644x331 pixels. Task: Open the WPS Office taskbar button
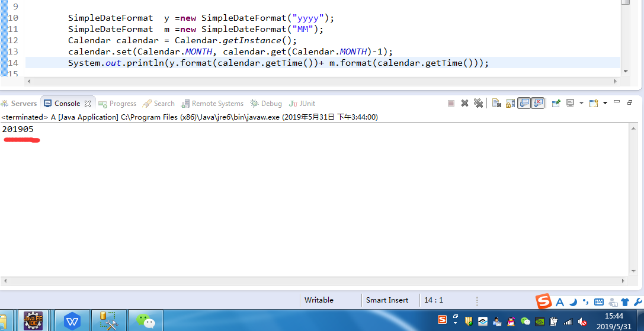tap(72, 321)
